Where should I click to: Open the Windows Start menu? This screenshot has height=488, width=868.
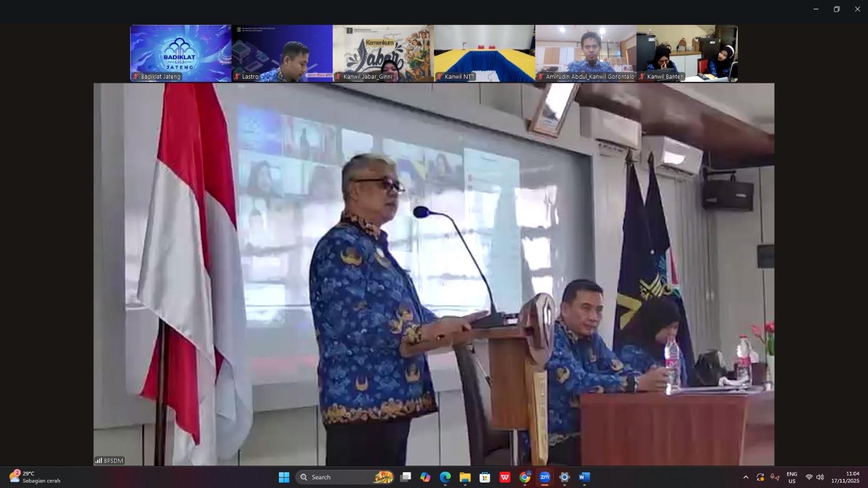[284, 477]
